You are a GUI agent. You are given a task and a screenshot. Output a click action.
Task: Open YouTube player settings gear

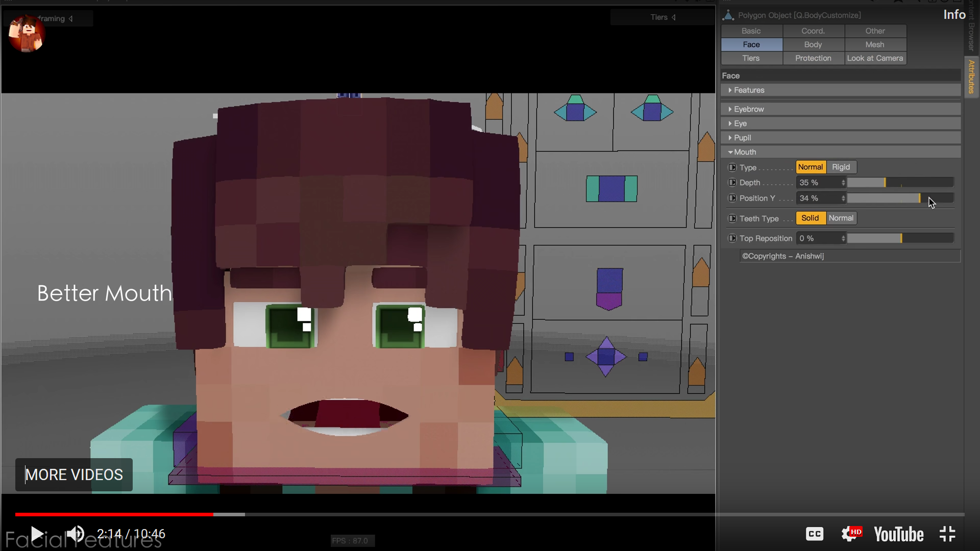point(851,534)
